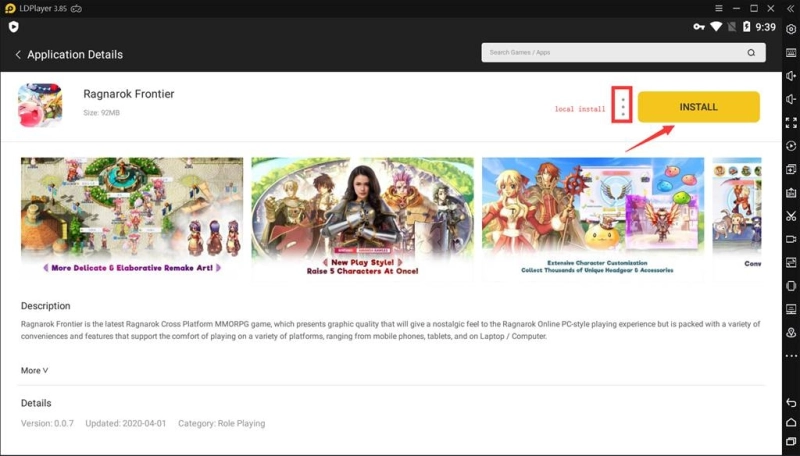Expand the description with More

pyautogui.click(x=34, y=370)
